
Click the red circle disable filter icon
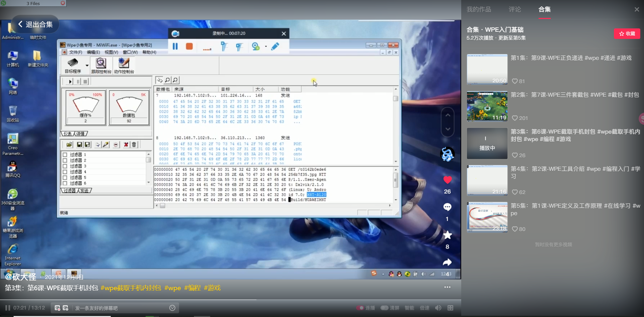[116, 145]
